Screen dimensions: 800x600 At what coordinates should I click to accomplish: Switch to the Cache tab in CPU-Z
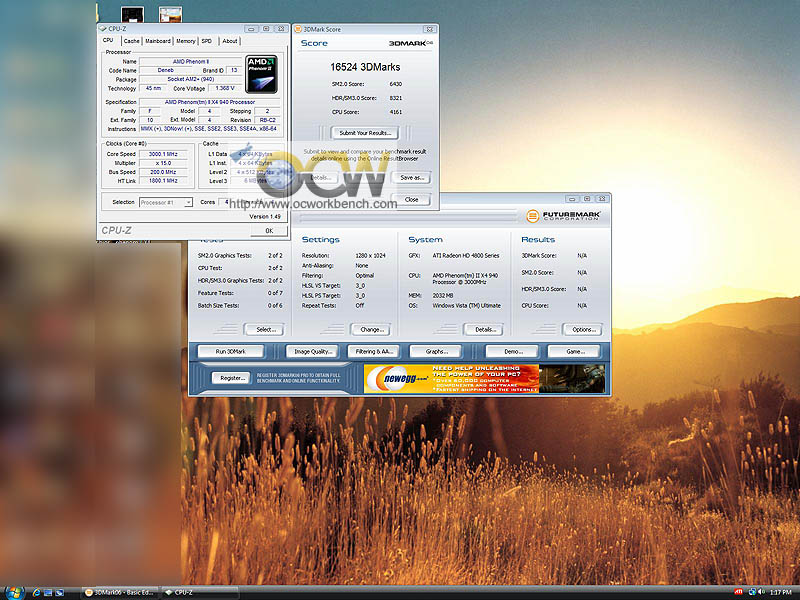(x=132, y=41)
